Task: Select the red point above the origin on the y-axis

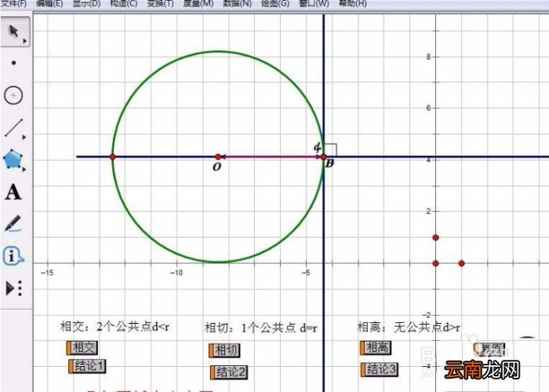Action: click(x=435, y=238)
